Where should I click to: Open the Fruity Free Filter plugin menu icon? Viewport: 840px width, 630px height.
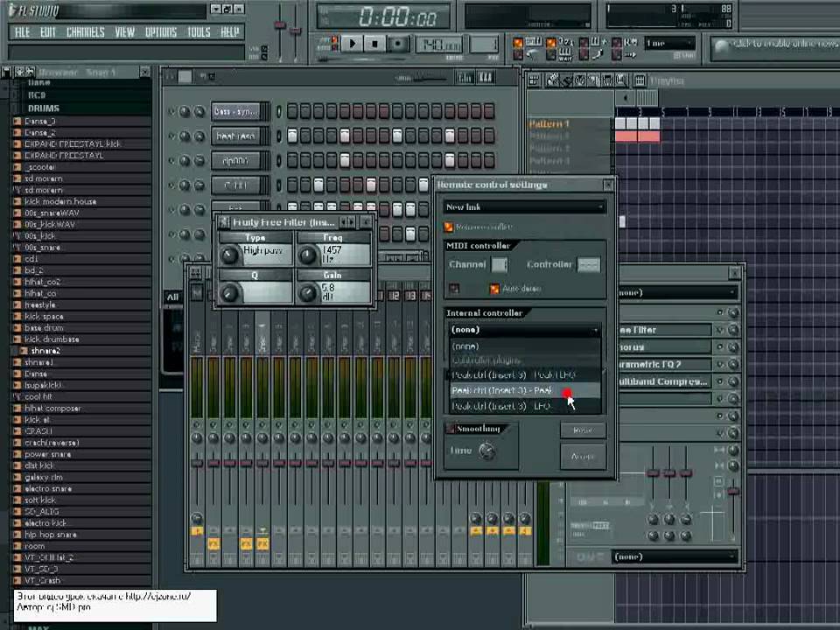coord(224,221)
